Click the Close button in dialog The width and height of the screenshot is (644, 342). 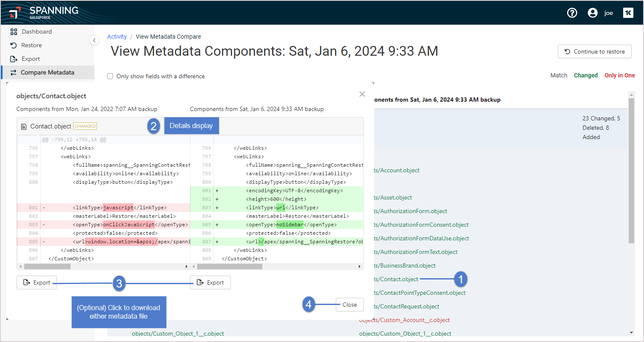point(349,305)
